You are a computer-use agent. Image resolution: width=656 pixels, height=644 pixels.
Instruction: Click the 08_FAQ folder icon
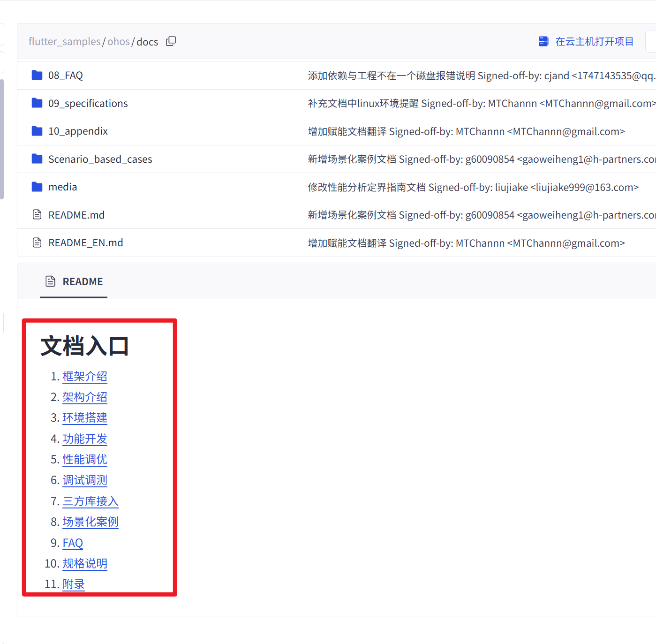click(x=37, y=75)
